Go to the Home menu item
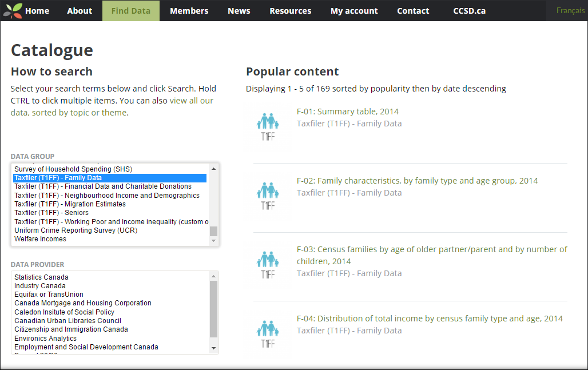This screenshot has height=370, width=588. click(x=37, y=11)
